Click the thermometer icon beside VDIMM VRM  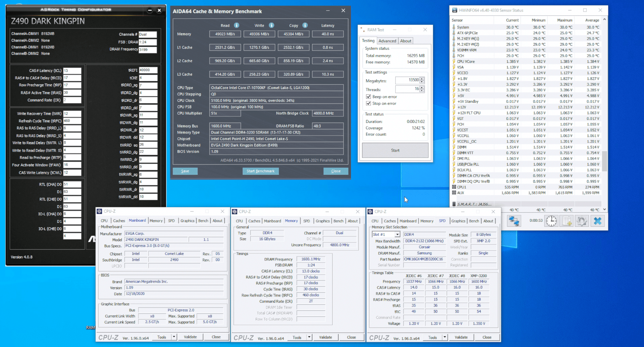coord(454,50)
